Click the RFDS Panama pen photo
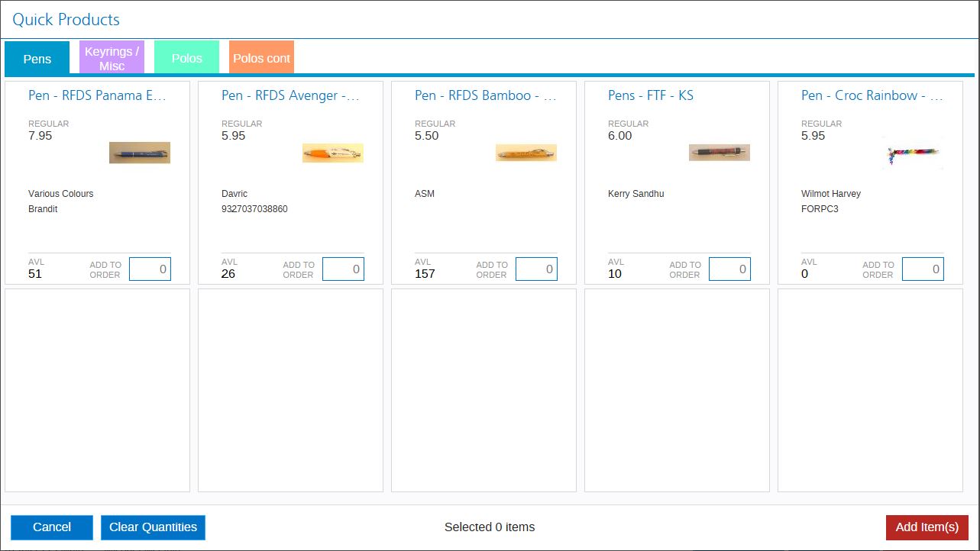The height and width of the screenshot is (551, 980). click(140, 152)
